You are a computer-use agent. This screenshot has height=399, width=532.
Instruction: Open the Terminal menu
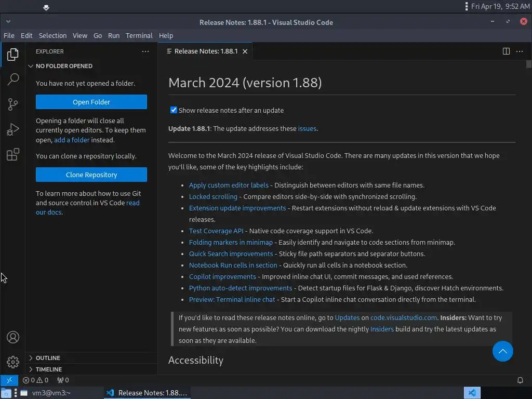tap(139, 36)
